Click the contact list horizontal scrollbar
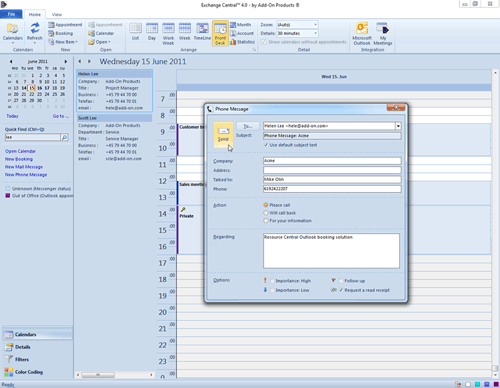 point(98,375)
